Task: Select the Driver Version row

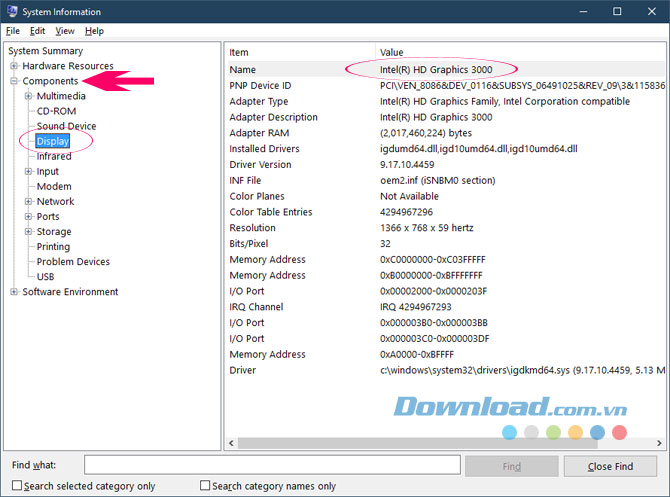Action: coord(260,164)
